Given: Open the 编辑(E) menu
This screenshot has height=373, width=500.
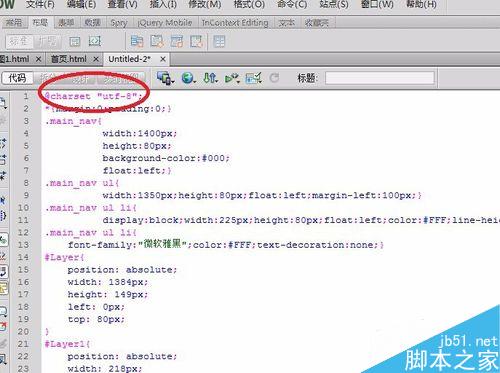Looking at the screenshot, I should tap(81, 5).
